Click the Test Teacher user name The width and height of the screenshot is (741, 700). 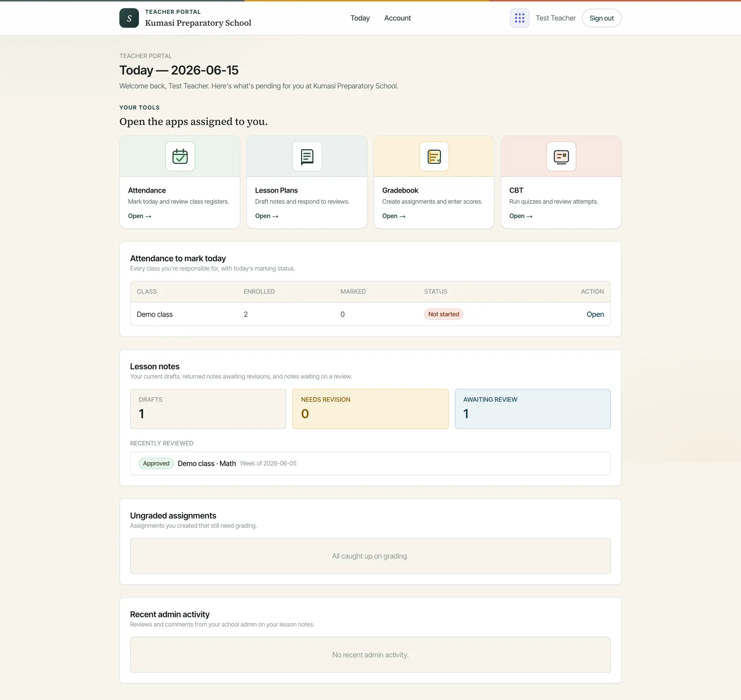coord(556,18)
